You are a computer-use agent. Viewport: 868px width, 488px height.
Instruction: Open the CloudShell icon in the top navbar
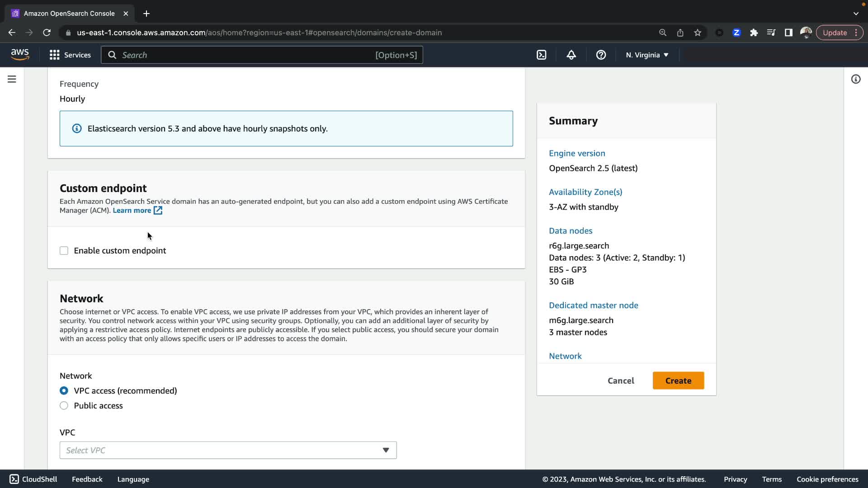[541, 55]
